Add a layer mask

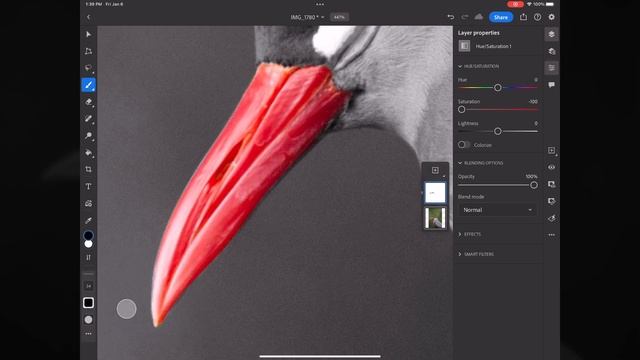pos(551,184)
